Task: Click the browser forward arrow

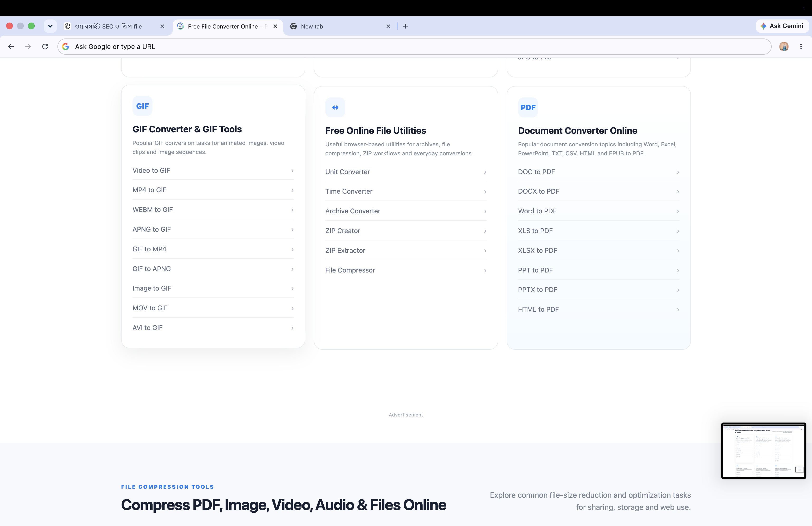Action: pos(28,46)
